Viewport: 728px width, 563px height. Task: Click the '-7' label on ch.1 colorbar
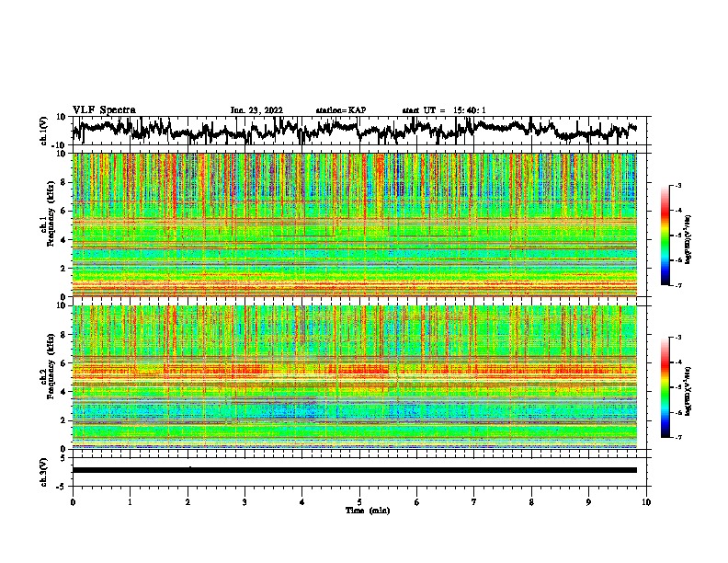pos(678,285)
